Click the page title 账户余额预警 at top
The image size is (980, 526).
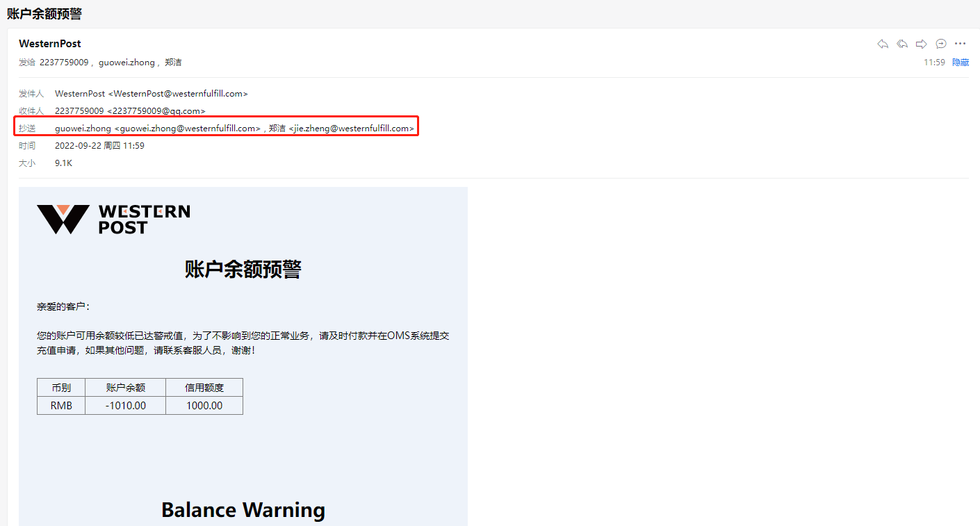[x=44, y=14]
